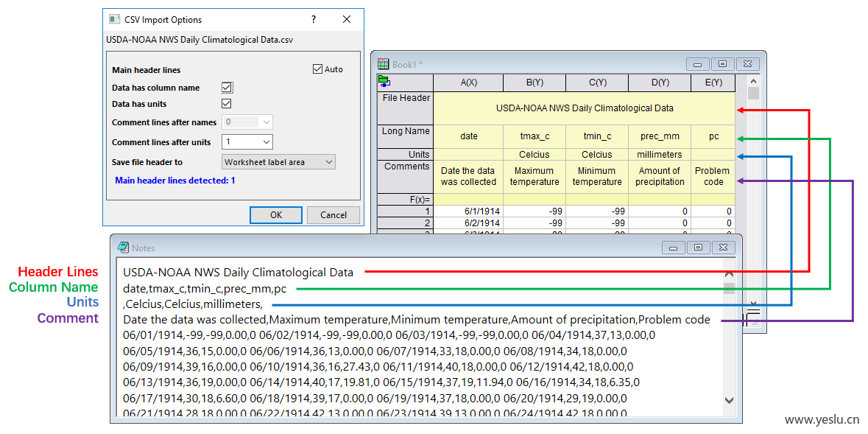
Task: Uncheck the 'Data has units' checkbox
Action: coord(227,104)
